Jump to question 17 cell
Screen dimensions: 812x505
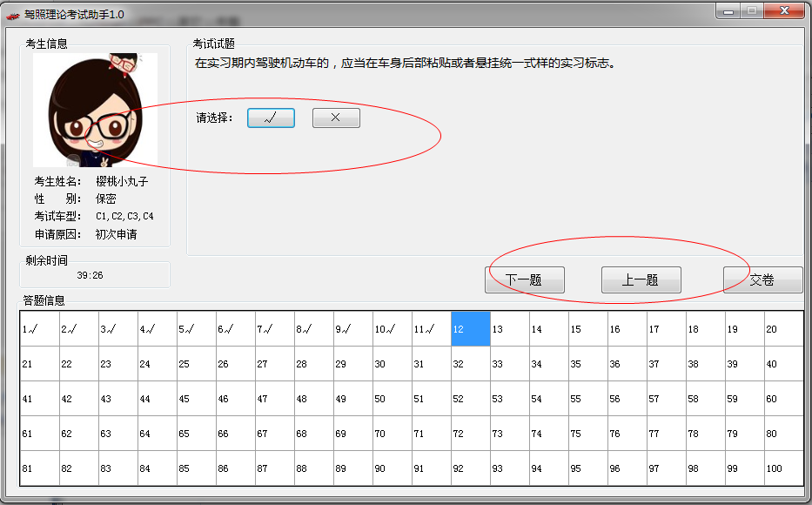coord(667,329)
